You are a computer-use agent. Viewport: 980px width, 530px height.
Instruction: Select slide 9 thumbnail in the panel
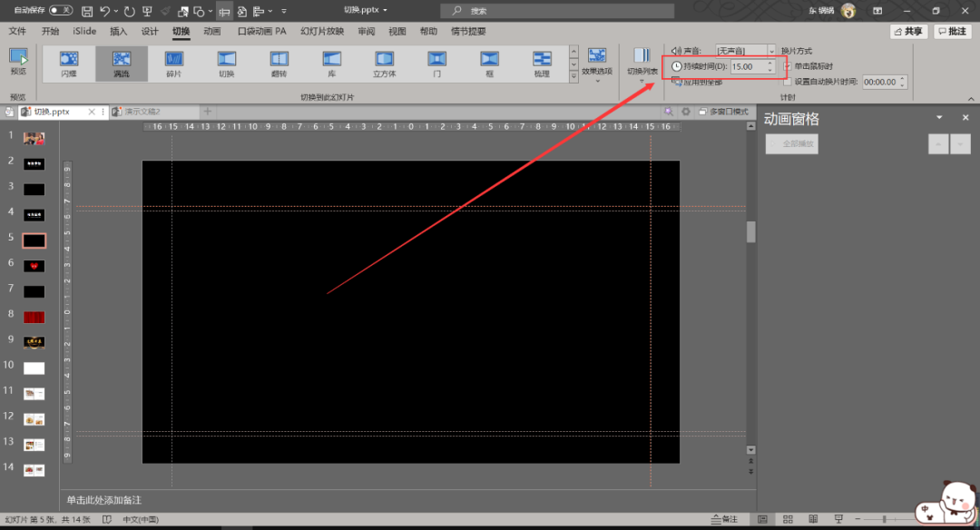tap(34, 342)
